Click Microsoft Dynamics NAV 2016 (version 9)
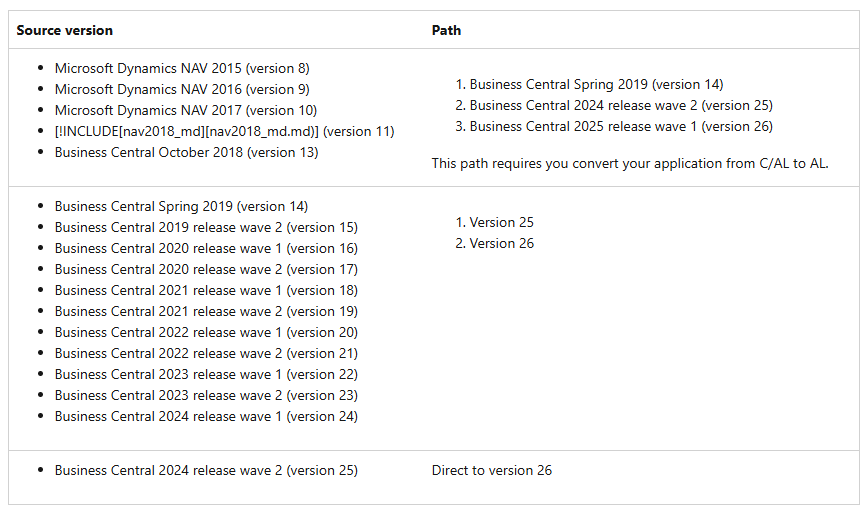Viewport: 867px width, 517px height. tap(182, 89)
